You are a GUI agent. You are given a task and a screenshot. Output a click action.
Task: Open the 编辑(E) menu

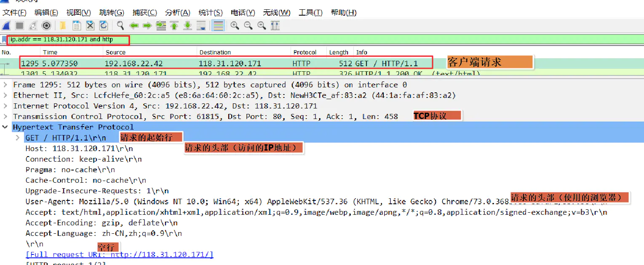point(46,13)
